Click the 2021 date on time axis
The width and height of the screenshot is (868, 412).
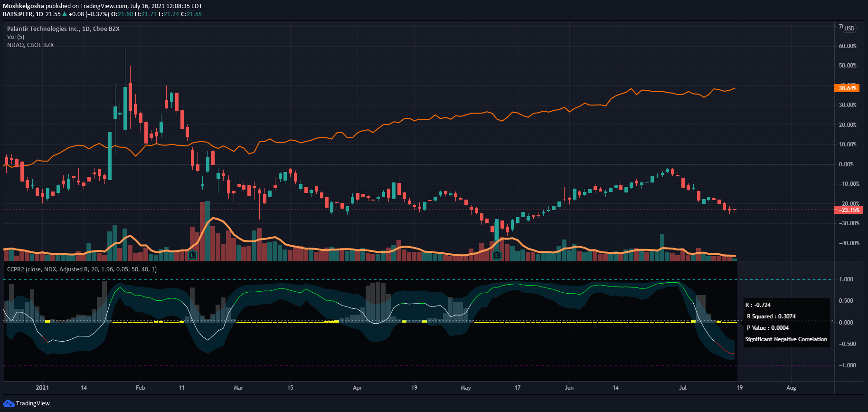pos(42,388)
